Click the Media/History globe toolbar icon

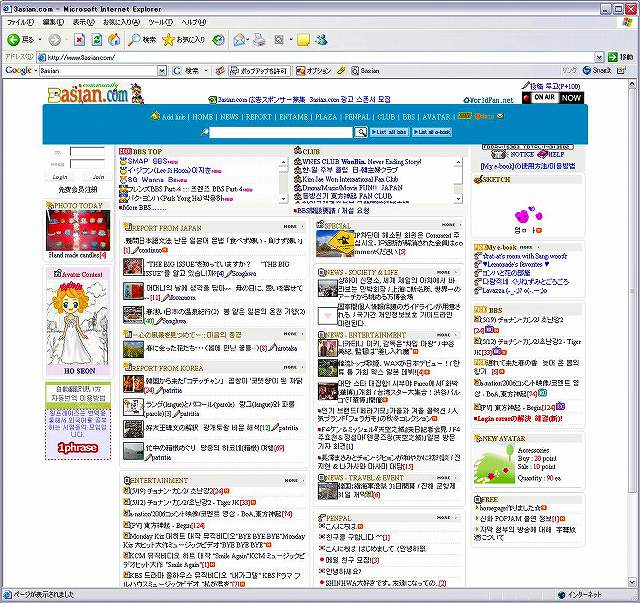(219, 40)
